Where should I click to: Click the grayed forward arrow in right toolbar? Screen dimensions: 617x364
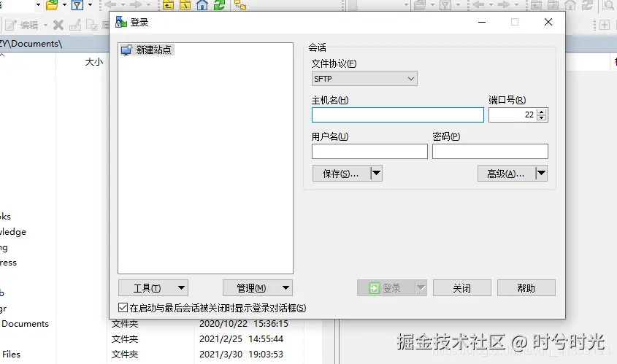click(x=504, y=4)
